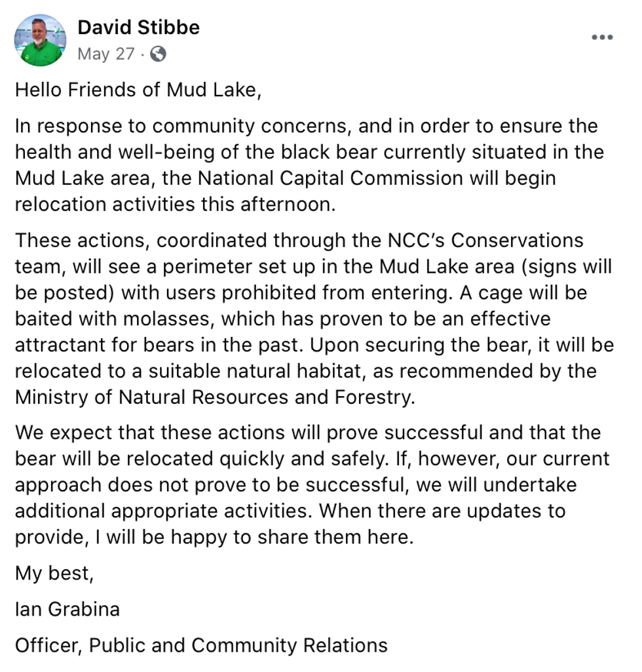Click "Officer, Public and Community Relations" title
Image resolution: width=642 pixels, height=672 pixels.
click(201, 646)
